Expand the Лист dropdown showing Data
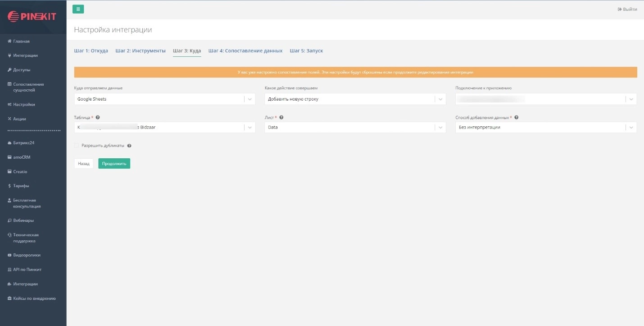Image resolution: width=644 pixels, height=326 pixels. 355,128
